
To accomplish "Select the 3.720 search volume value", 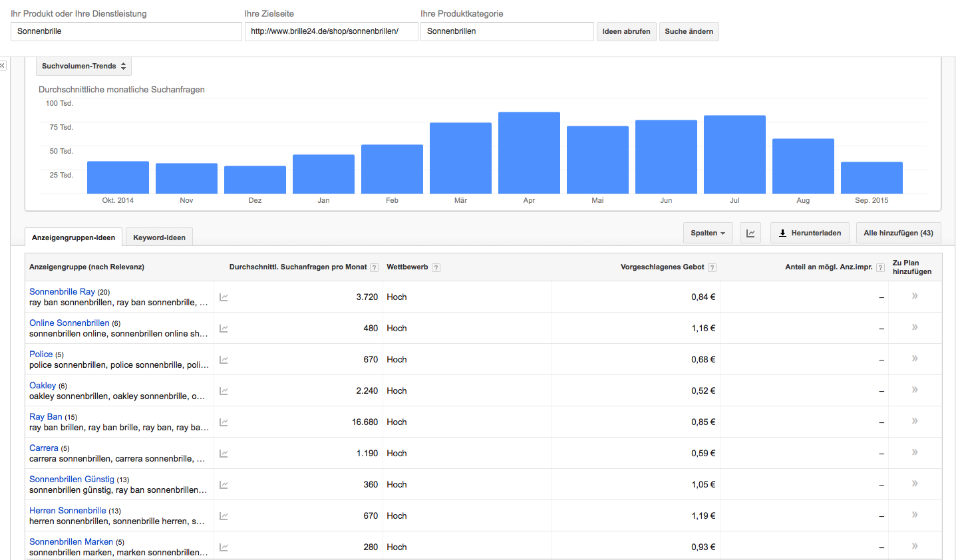I will click(x=367, y=297).
